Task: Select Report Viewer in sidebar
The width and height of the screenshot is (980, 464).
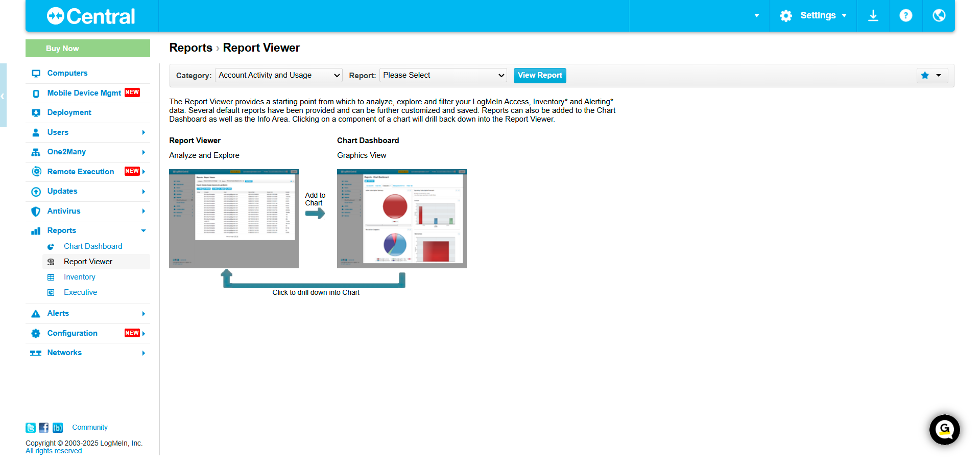Action: pos(88,262)
